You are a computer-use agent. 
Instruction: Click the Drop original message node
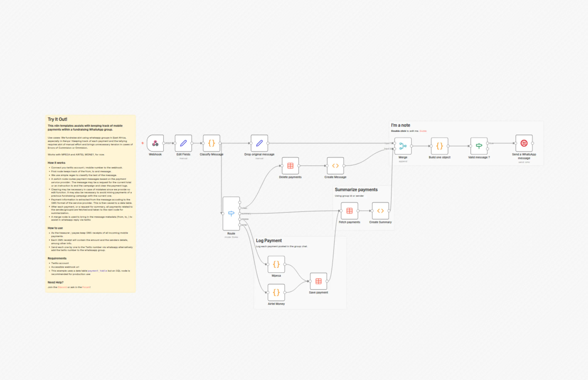pos(259,143)
